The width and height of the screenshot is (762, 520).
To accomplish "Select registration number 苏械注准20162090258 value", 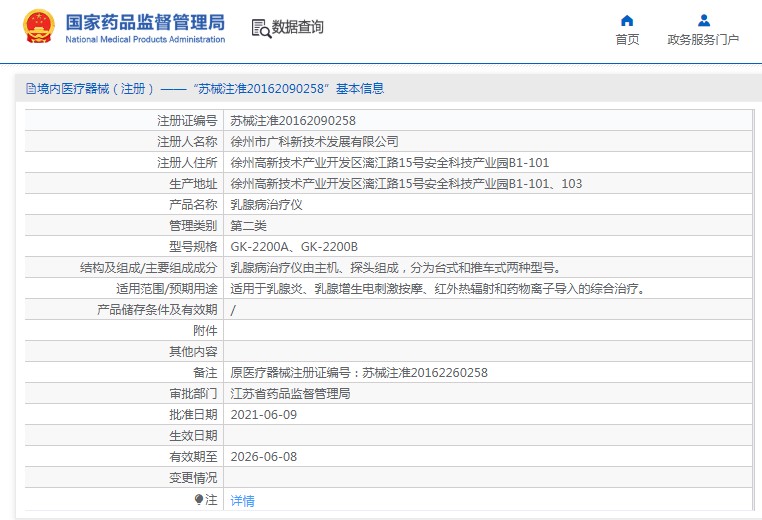I will click(293, 121).
